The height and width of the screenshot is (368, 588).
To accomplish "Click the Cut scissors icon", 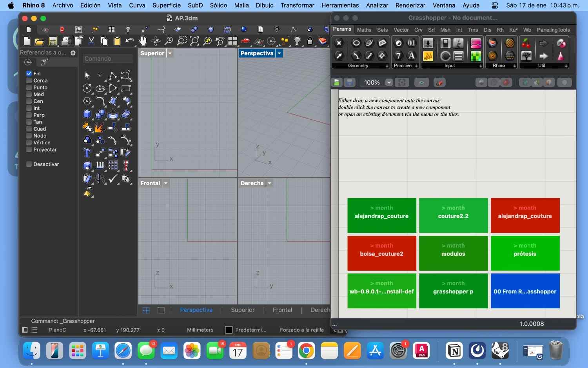I will tap(91, 41).
